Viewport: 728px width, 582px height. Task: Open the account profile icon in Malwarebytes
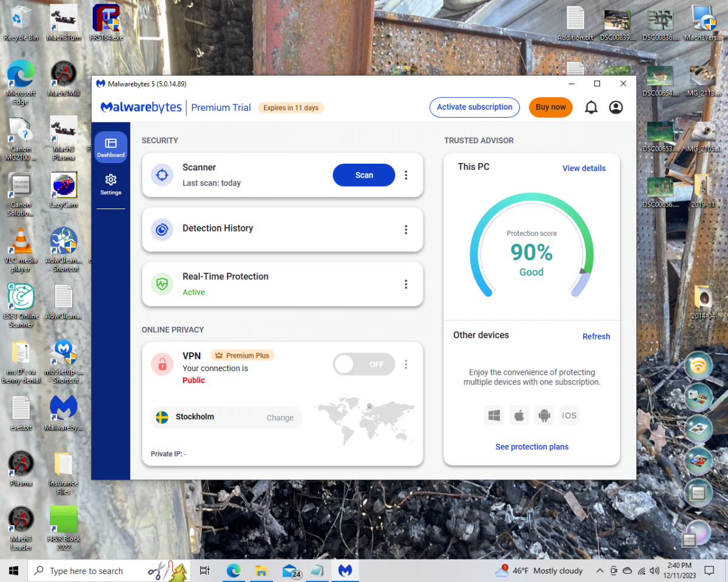click(616, 107)
